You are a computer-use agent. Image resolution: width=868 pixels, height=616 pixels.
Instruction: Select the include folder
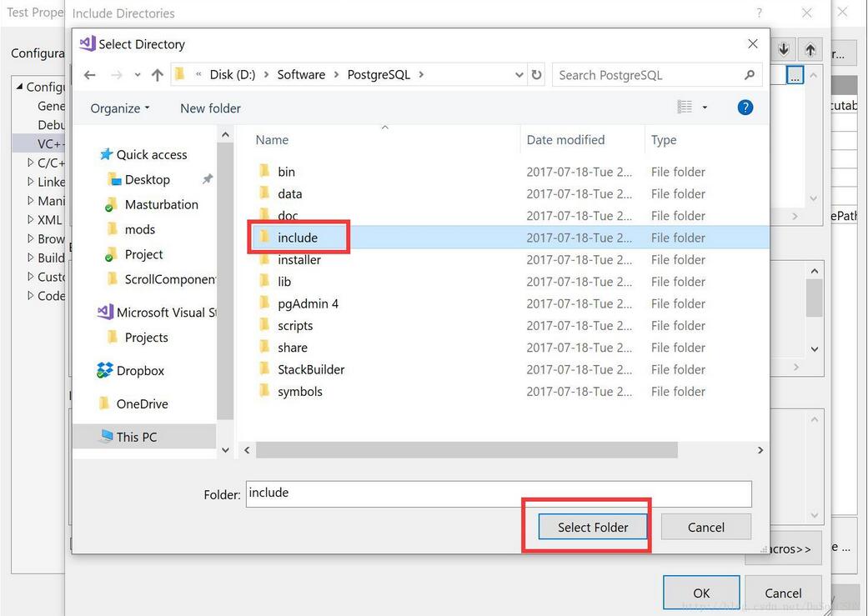(298, 238)
